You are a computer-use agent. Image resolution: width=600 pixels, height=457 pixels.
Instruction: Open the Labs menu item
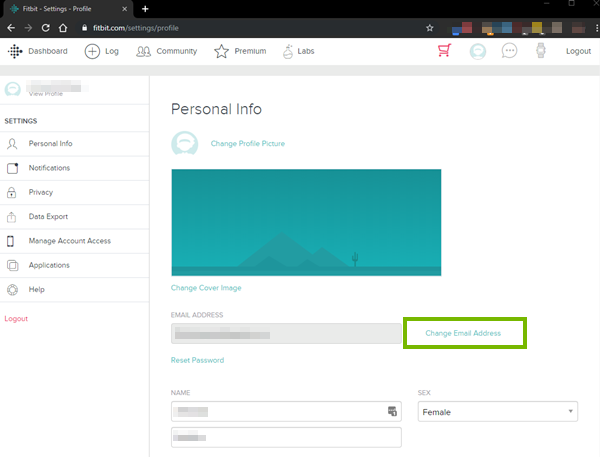pos(306,51)
